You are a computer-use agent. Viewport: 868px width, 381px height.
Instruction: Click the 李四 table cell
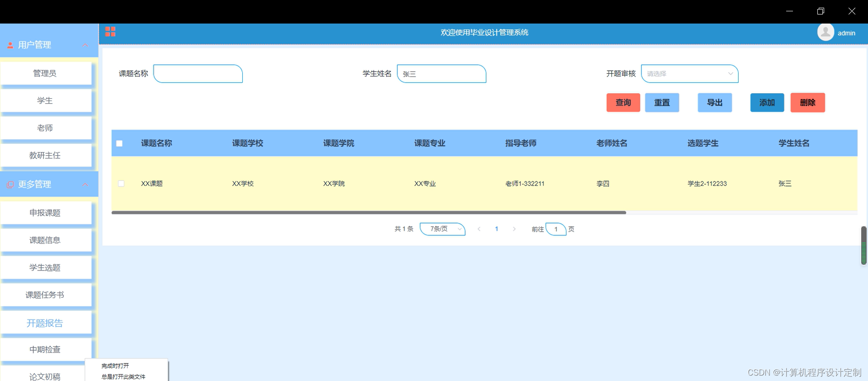[603, 184]
